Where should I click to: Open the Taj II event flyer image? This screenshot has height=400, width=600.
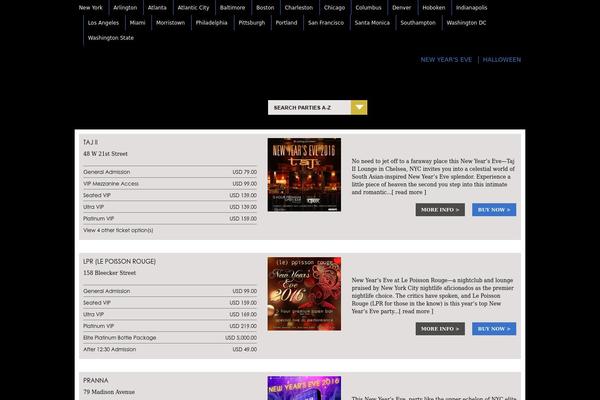click(x=304, y=175)
